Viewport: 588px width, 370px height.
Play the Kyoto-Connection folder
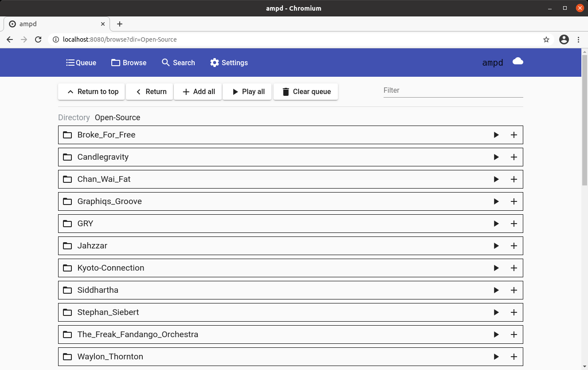496,268
